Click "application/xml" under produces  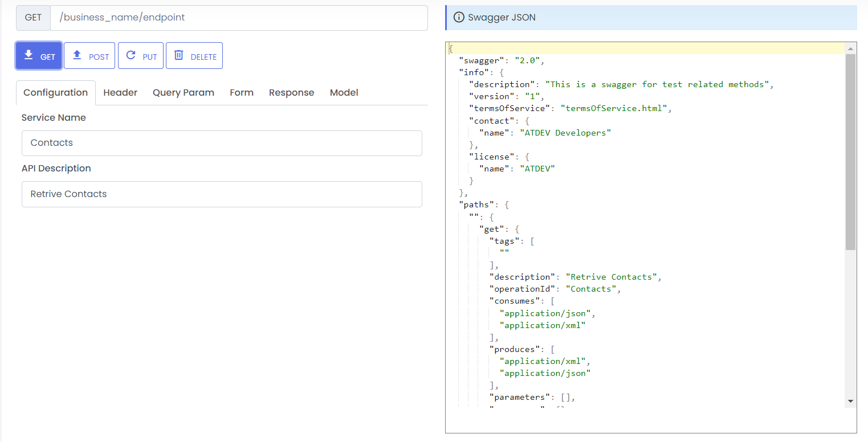(543, 361)
